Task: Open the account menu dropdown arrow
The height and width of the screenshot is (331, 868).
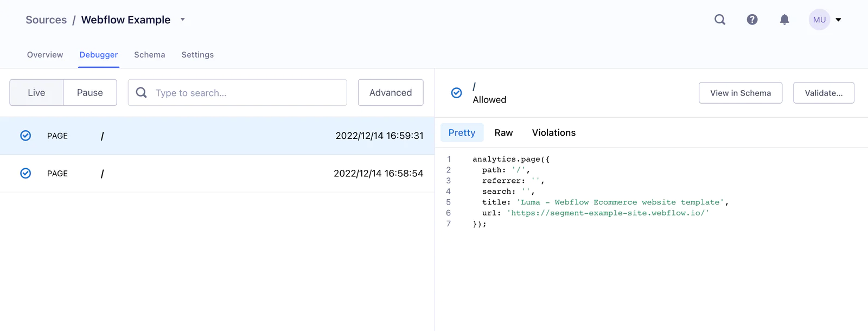Action: 838,20
